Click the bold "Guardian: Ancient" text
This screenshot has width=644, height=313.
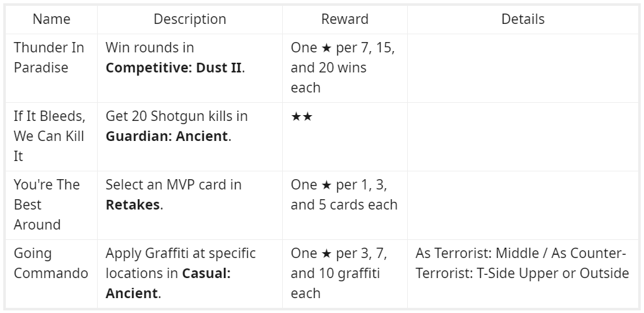(x=166, y=136)
